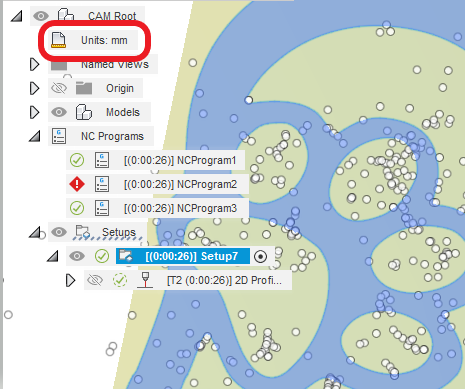This screenshot has width=465, height=389.
Task: Hide Setup7 using its eye icon
Action: pos(77,256)
